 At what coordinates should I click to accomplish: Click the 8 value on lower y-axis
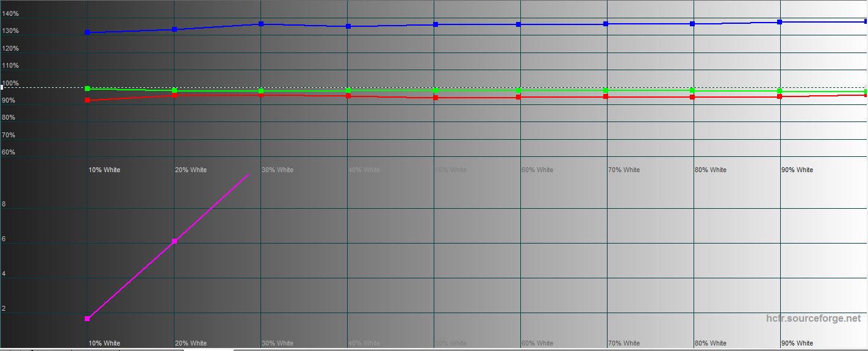[4, 204]
